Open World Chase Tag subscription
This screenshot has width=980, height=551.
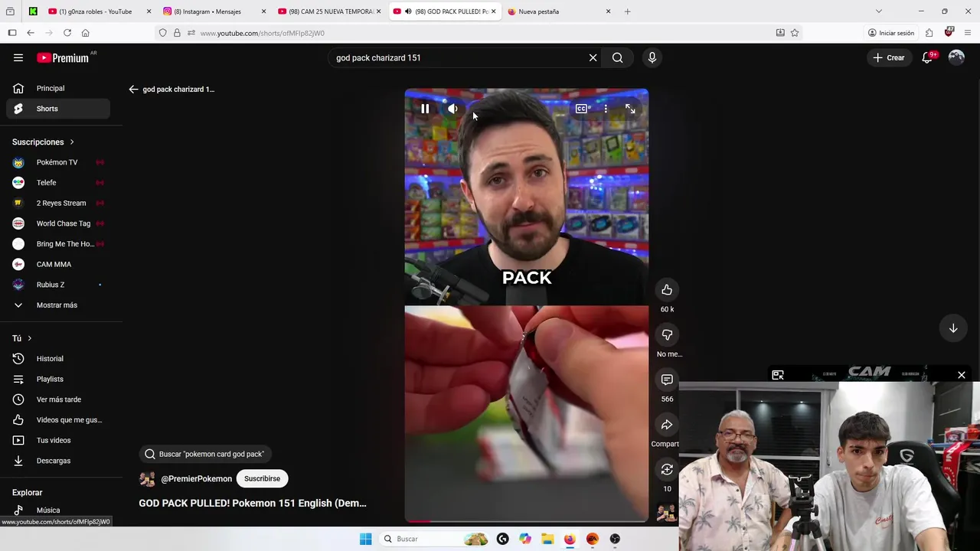pyautogui.click(x=58, y=223)
